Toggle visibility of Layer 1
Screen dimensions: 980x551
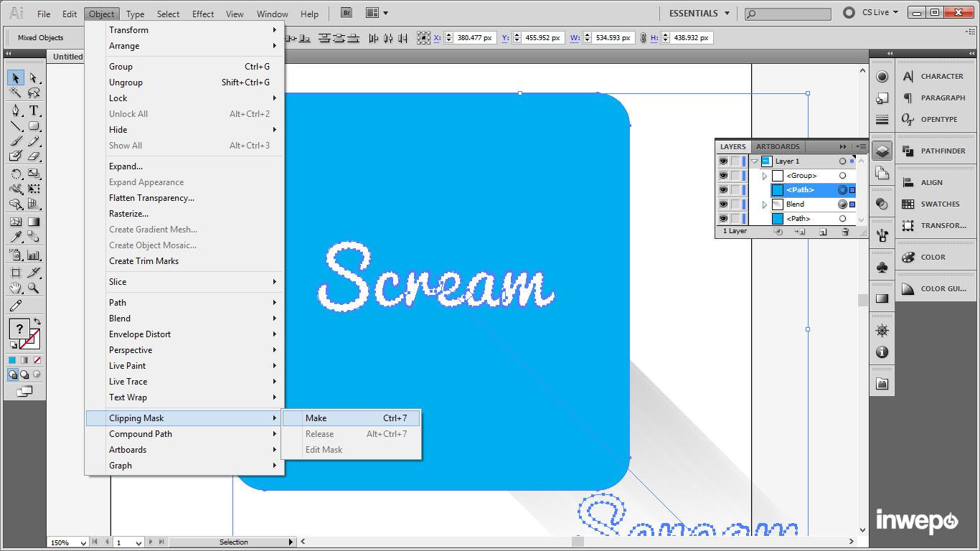tap(723, 161)
